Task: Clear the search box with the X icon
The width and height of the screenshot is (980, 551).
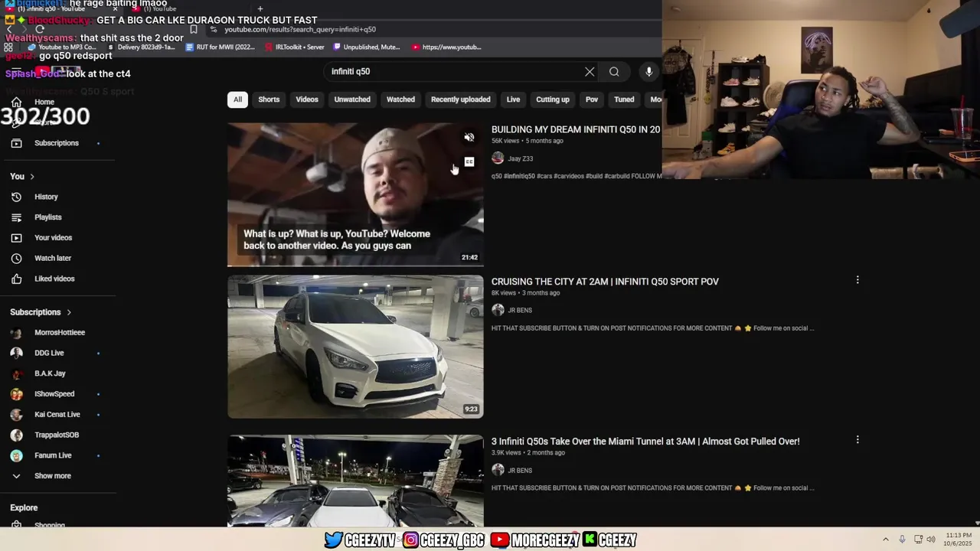Action: click(590, 72)
